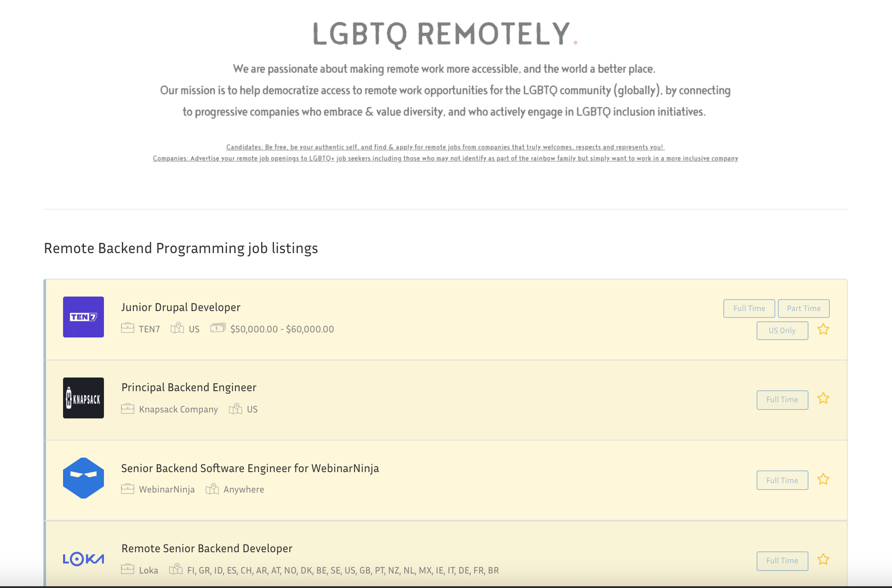Open the Junior Drupal Developer job title
This screenshot has width=892, height=588.
coord(181,307)
